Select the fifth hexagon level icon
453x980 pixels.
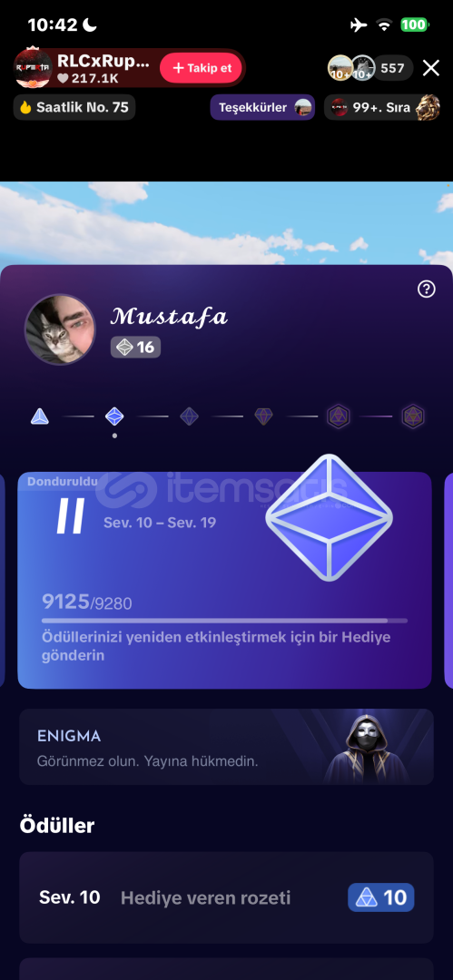[x=339, y=416]
